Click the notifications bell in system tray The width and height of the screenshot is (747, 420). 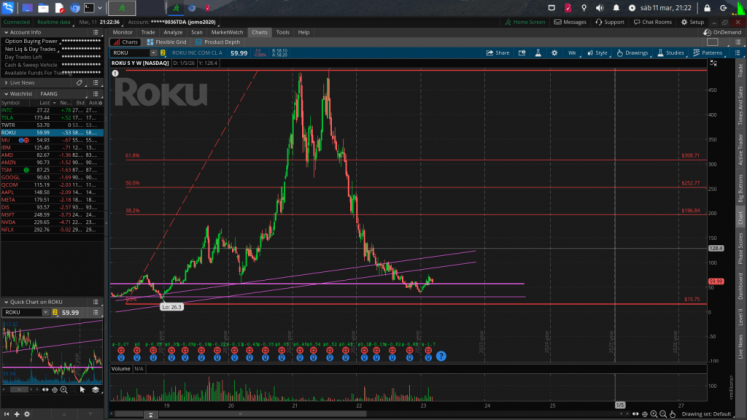[x=616, y=8]
